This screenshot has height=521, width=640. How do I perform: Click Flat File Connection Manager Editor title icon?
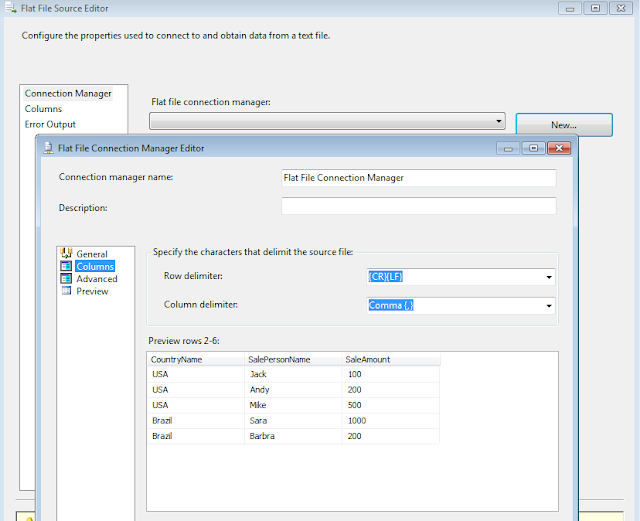[x=49, y=148]
